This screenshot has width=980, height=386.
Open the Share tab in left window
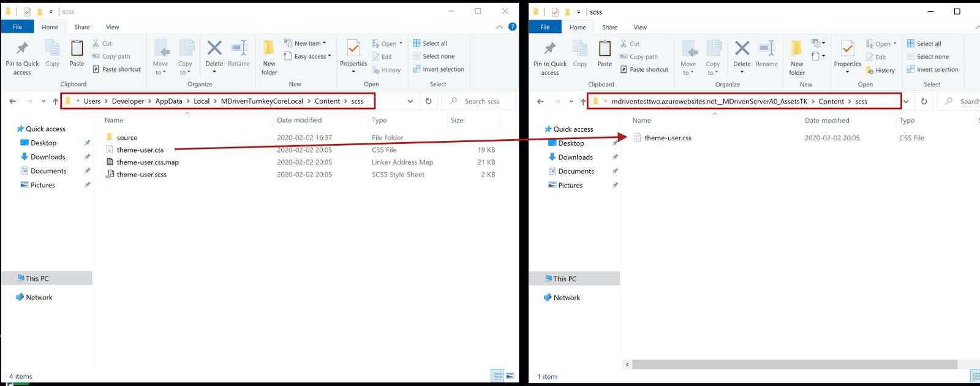[82, 27]
